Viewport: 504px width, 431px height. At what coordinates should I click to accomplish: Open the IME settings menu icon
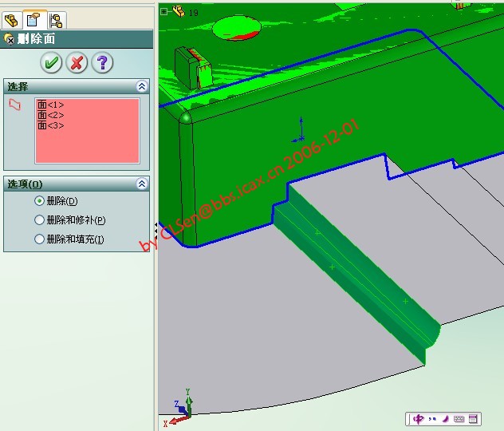tap(473, 419)
